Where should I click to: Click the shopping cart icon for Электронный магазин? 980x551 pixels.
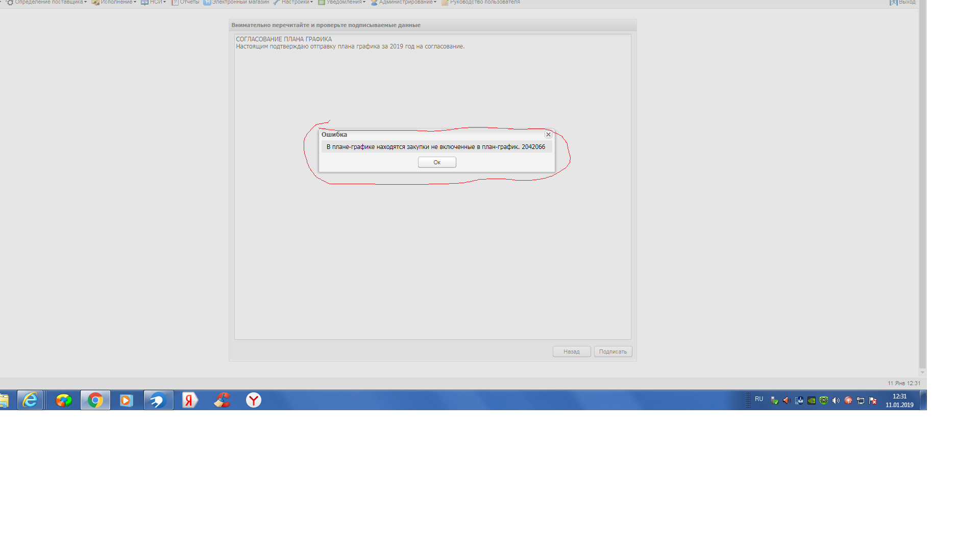[207, 2]
